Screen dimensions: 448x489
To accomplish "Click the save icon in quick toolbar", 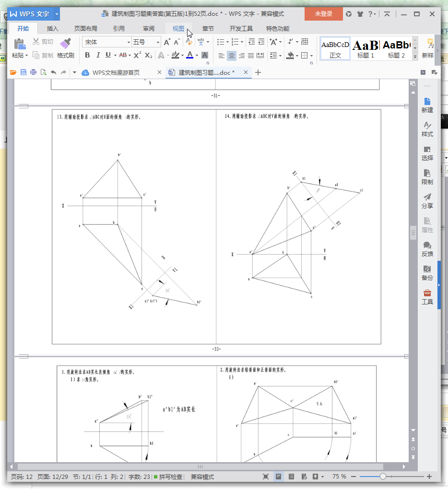I will pos(24,72).
